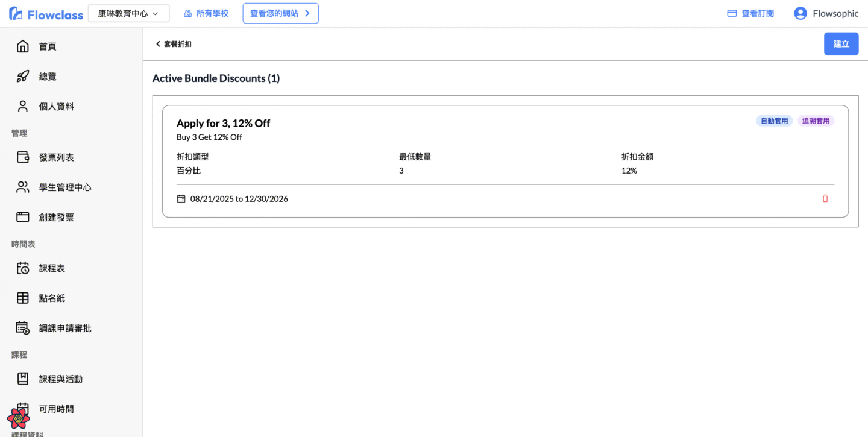Open the Flowsophic user avatar menu
The height and width of the screenshot is (437, 868).
tap(800, 13)
